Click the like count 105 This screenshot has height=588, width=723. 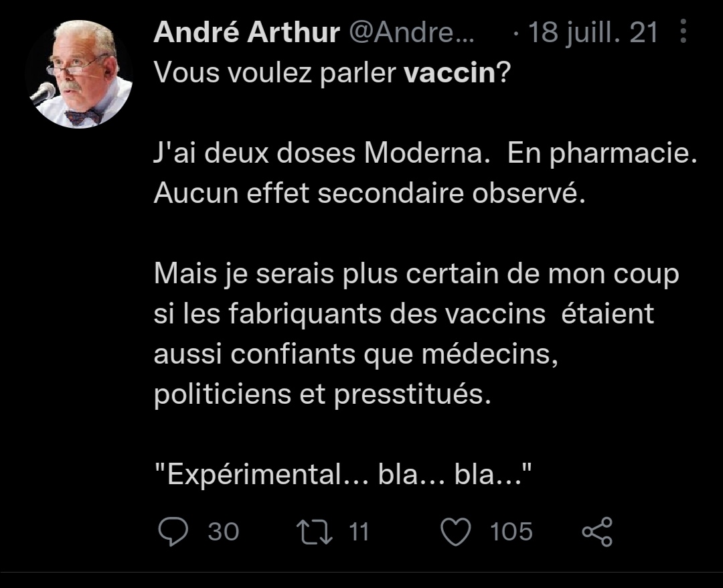[511, 531]
